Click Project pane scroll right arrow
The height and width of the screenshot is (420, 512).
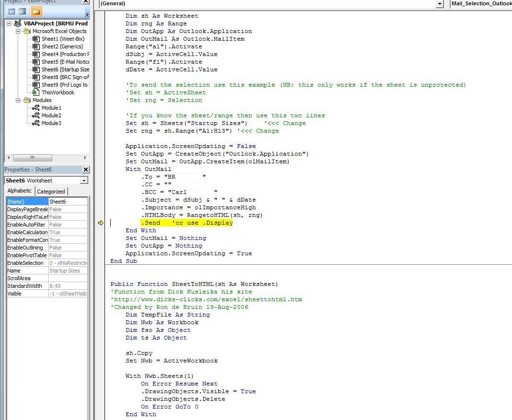click(85, 158)
